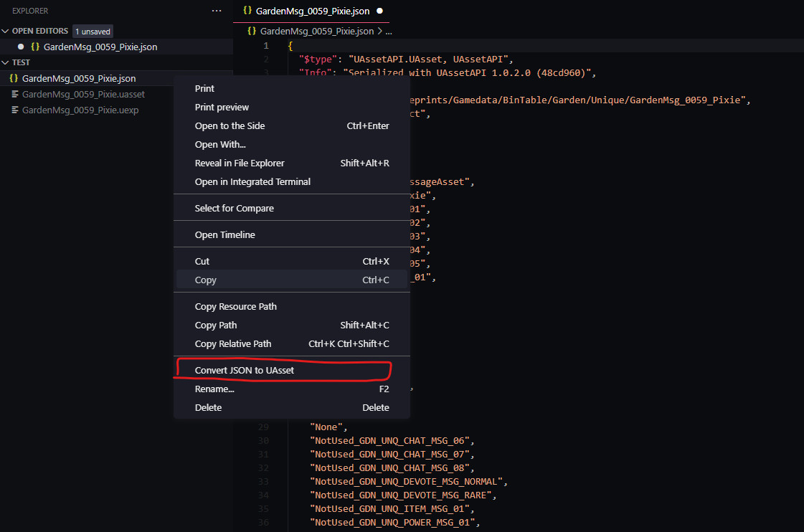Collapse the OPEN EDITORS section
The height and width of the screenshot is (532, 804).
click(6, 31)
